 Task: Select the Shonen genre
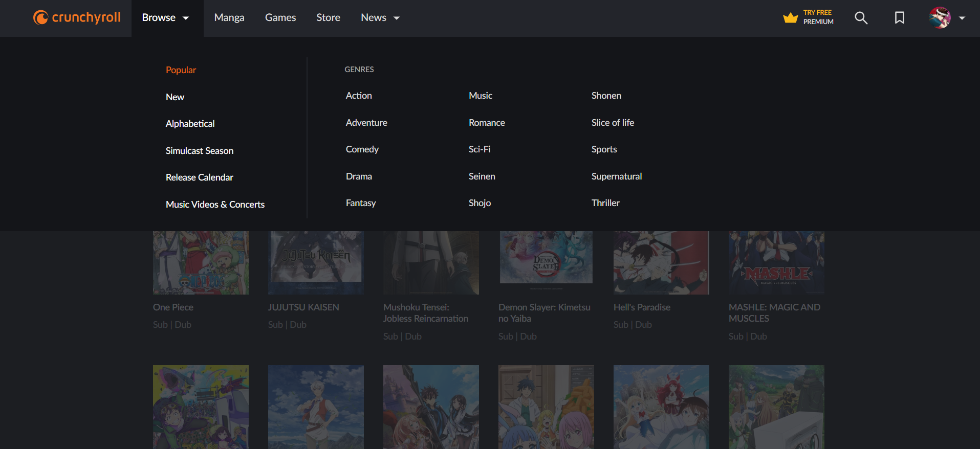[606, 96]
